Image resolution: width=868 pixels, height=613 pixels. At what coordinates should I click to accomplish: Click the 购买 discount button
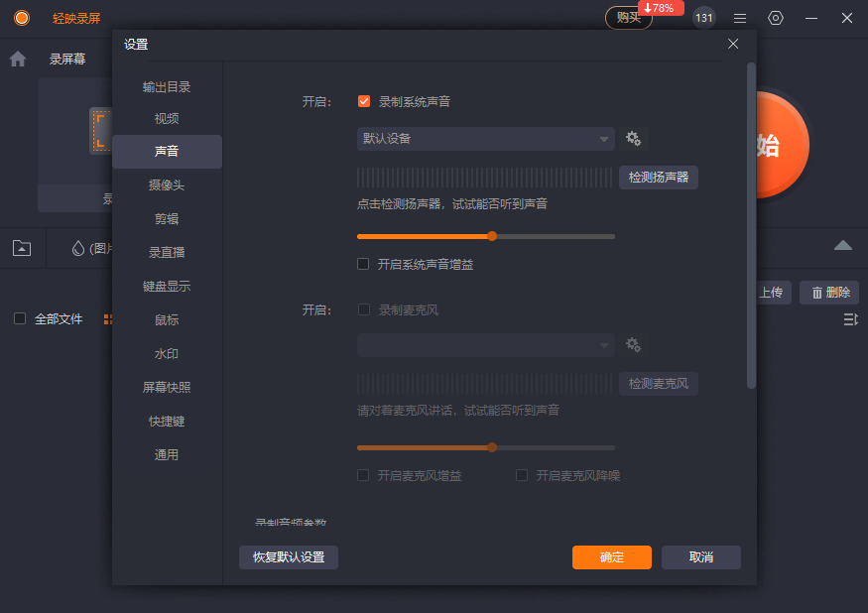[629, 18]
